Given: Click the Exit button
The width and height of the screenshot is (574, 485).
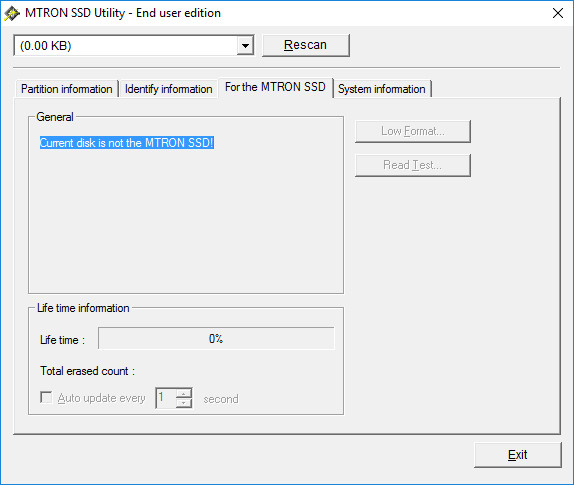Looking at the screenshot, I should pyautogui.click(x=518, y=455).
